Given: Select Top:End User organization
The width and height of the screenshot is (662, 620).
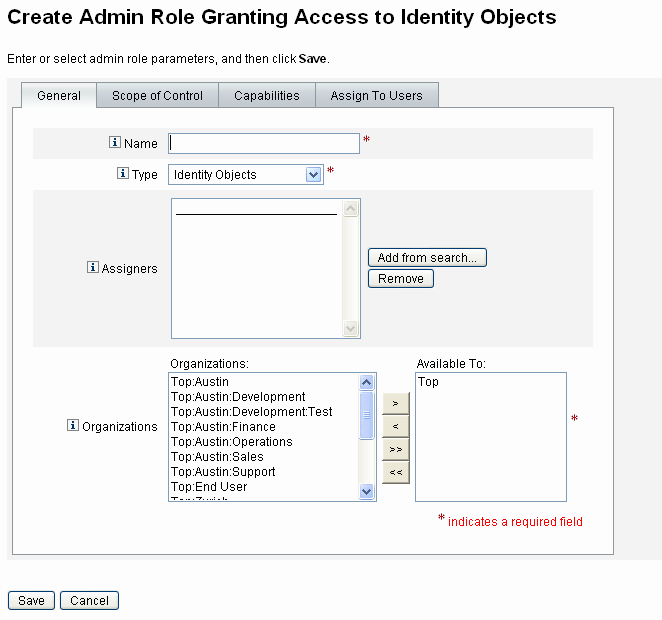Looking at the screenshot, I should tap(209, 487).
